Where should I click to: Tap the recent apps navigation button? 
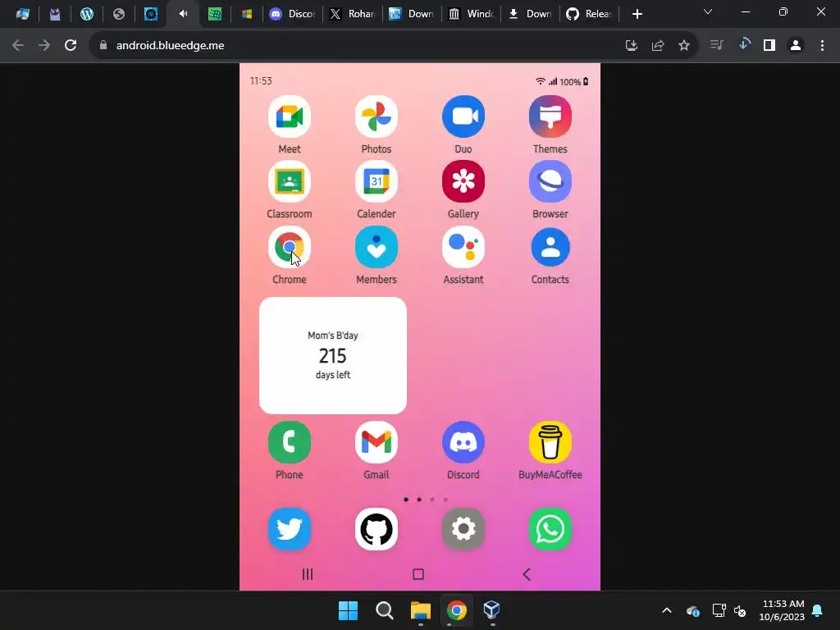click(x=308, y=574)
